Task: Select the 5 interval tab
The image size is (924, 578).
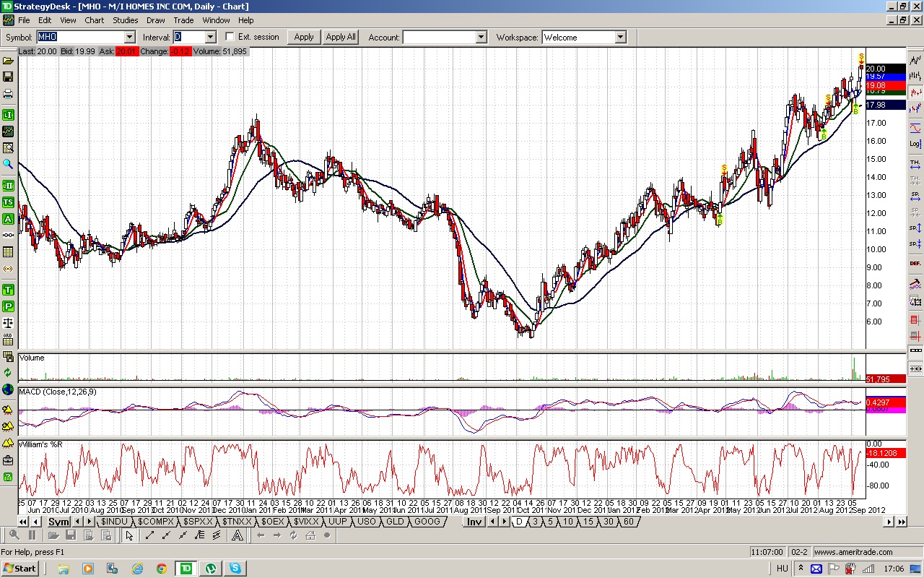Action: pyautogui.click(x=551, y=522)
